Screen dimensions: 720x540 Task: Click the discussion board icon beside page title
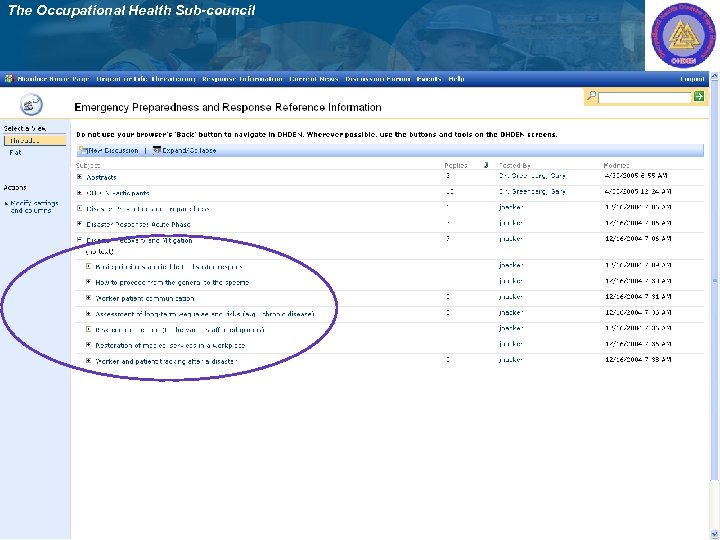pyautogui.click(x=31, y=105)
